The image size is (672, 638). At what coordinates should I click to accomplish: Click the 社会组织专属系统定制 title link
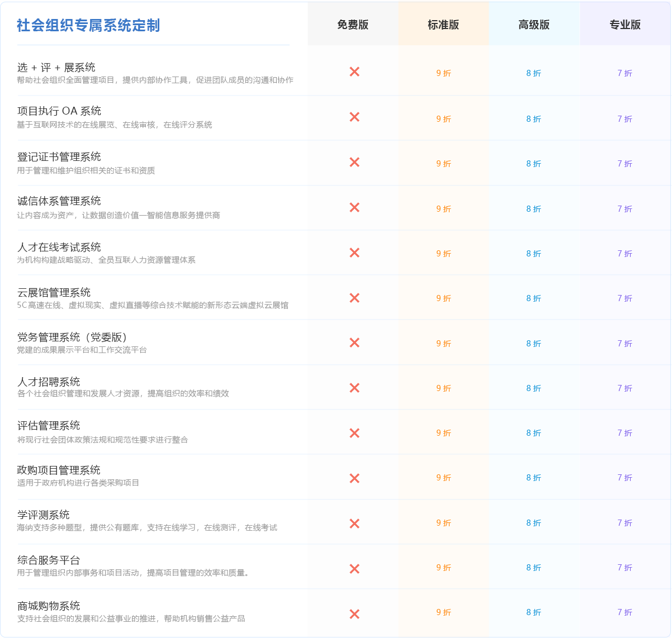click(91, 25)
